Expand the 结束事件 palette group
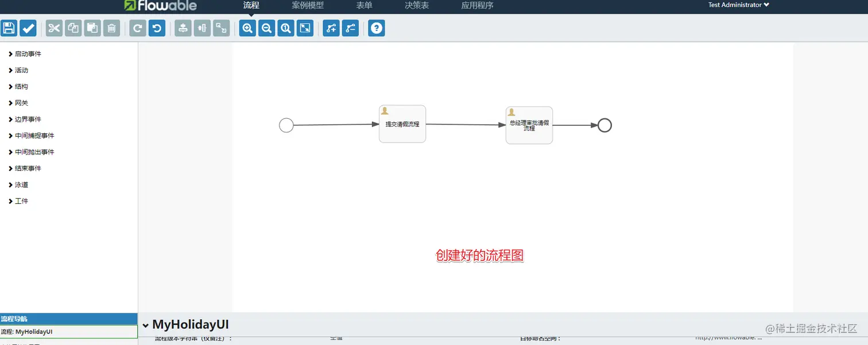 pyautogui.click(x=25, y=168)
